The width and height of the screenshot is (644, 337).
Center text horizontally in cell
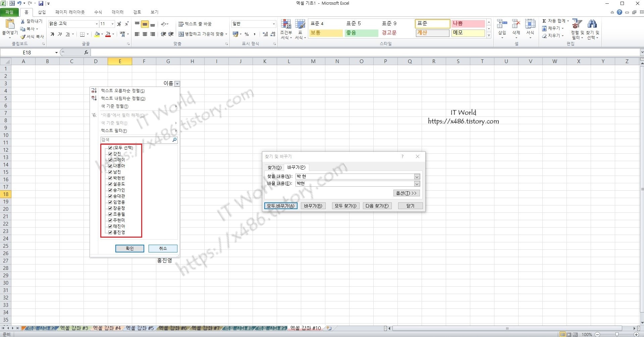pos(145,34)
